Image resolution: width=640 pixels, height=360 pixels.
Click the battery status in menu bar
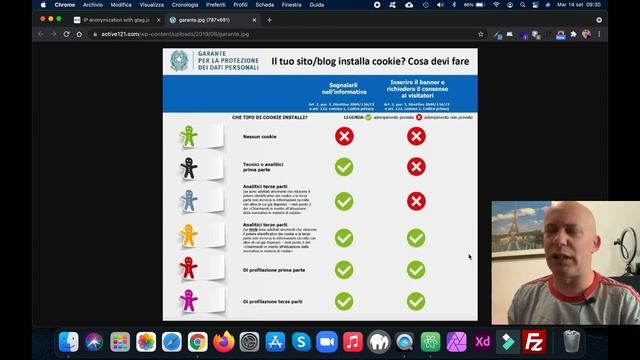click(475, 5)
